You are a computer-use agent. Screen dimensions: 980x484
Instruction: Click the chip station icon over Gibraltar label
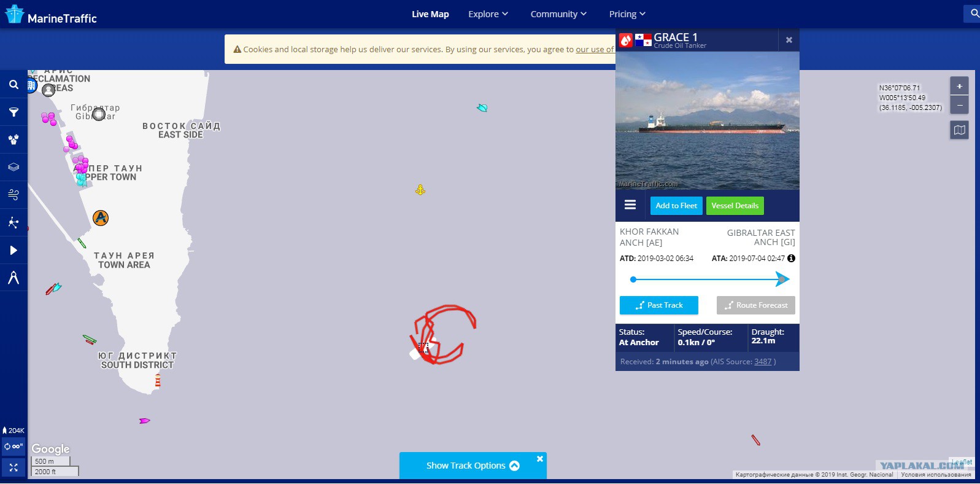point(99,114)
